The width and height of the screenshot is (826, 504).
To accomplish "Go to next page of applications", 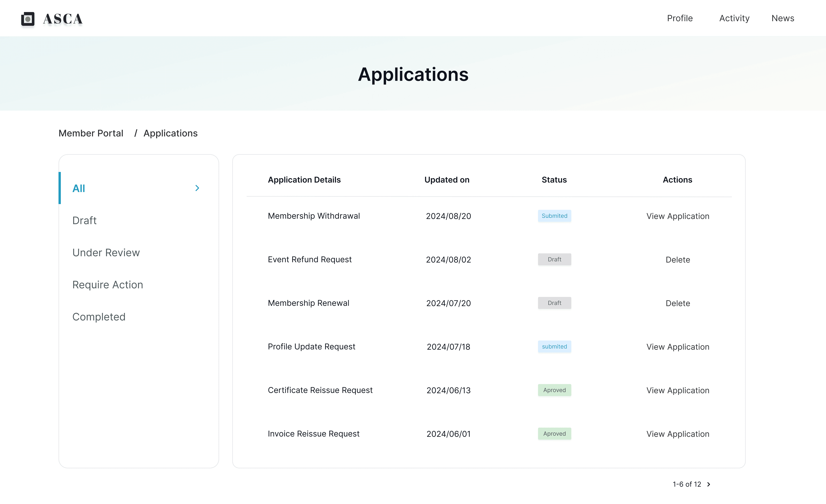I will pos(709,484).
